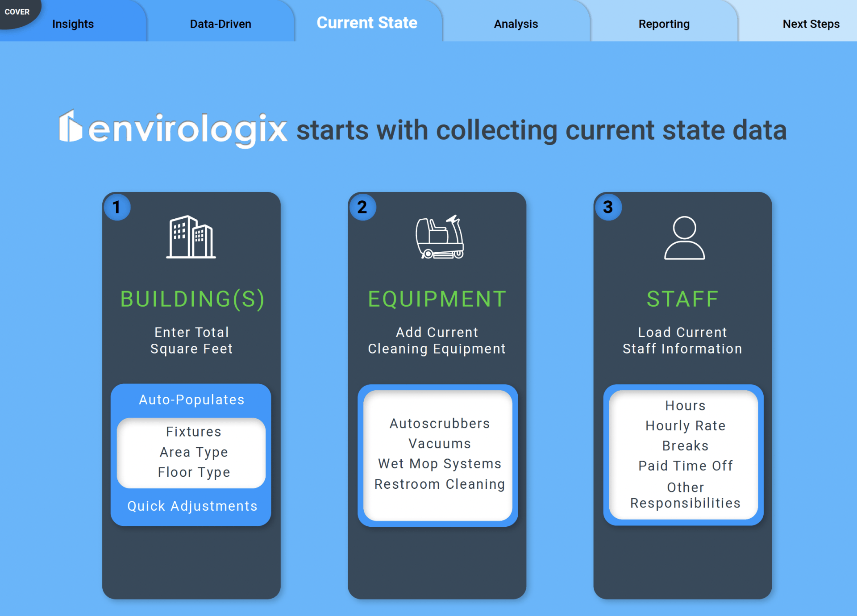Click "starts with collecting current state data" headline
The image size is (857, 616).
coord(541,130)
